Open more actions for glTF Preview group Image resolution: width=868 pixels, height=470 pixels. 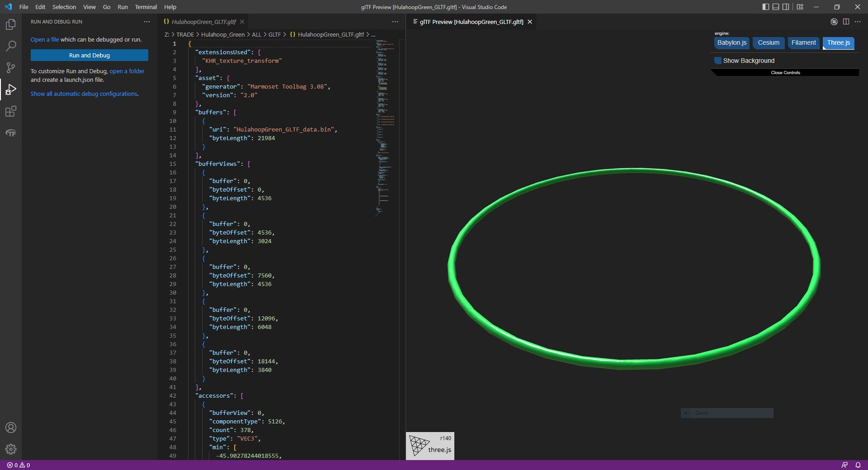(858, 22)
